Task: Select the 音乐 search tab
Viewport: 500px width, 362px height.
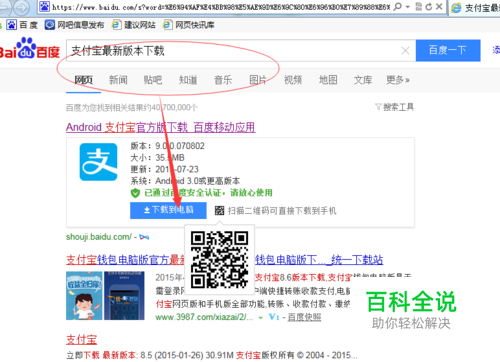Action: tap(223, 80)
